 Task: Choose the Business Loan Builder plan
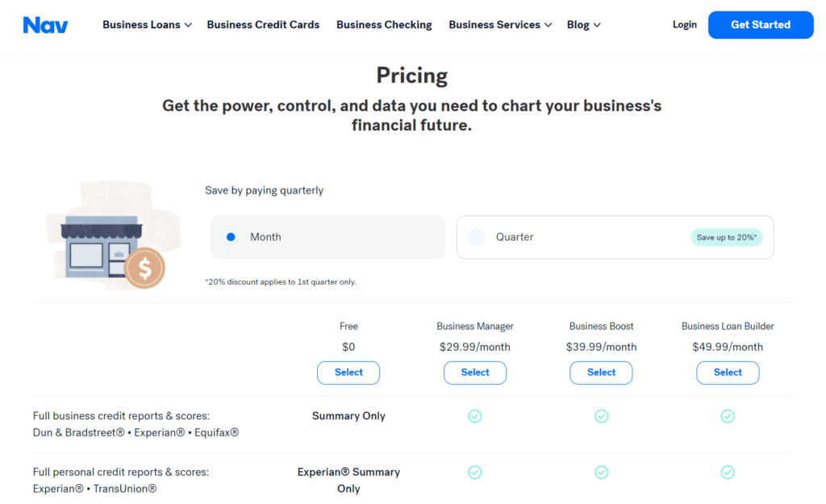coord(728,373)
